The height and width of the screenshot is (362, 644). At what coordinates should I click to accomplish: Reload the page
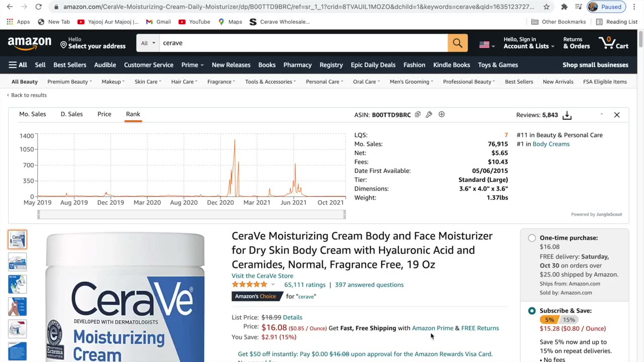[38, 7]
